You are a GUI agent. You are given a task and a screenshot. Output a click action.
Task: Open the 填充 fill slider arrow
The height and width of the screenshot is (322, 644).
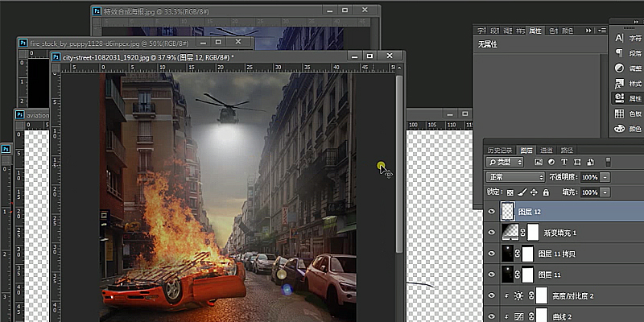605,192
